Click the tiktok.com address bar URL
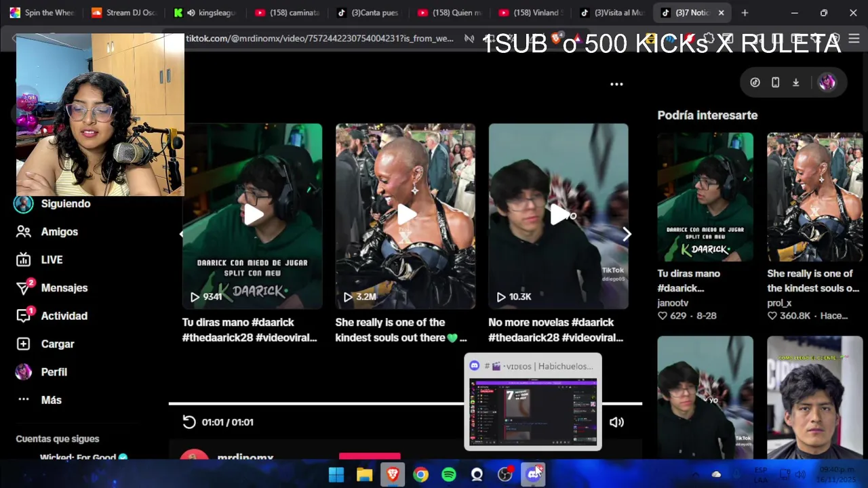This screenshot has height=488, width=868. 319,39
